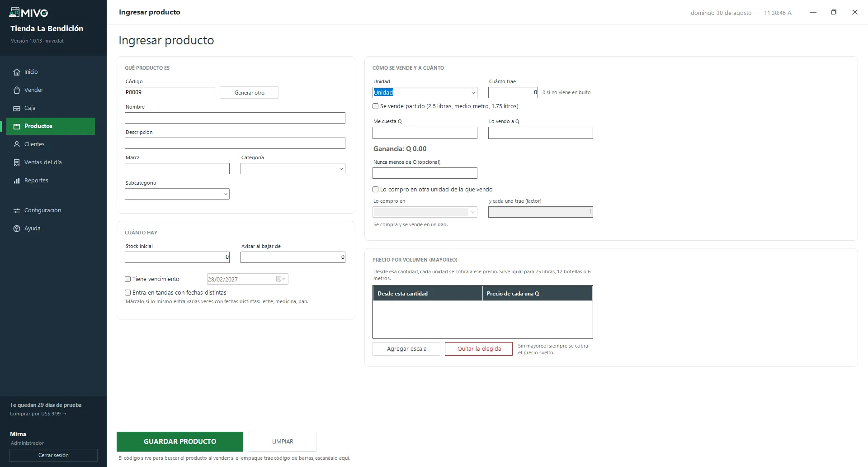Select Configuración in the sidebar
This screenshot has width=868, height=467.
click(x=51, y=210)
